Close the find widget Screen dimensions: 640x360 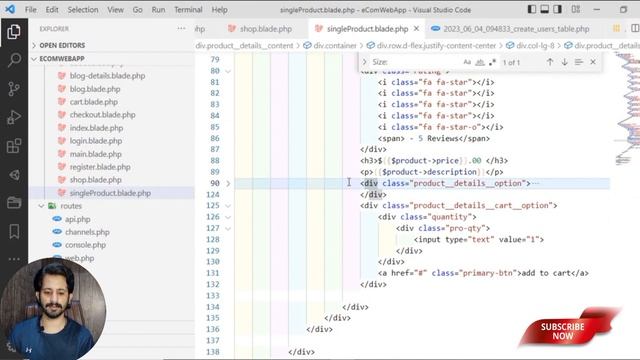coord(593,62)
